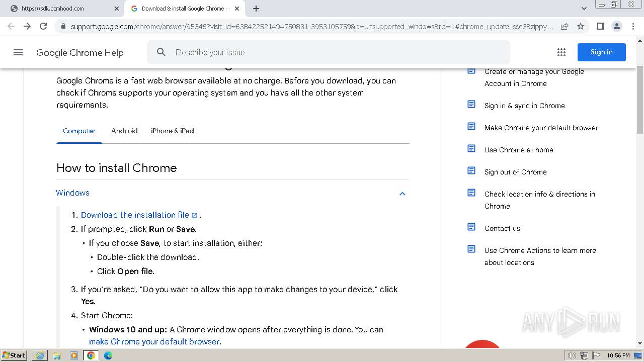644x362 pixels.
Task: Open Use Chrome at home article
Action: tap(519, 150)
